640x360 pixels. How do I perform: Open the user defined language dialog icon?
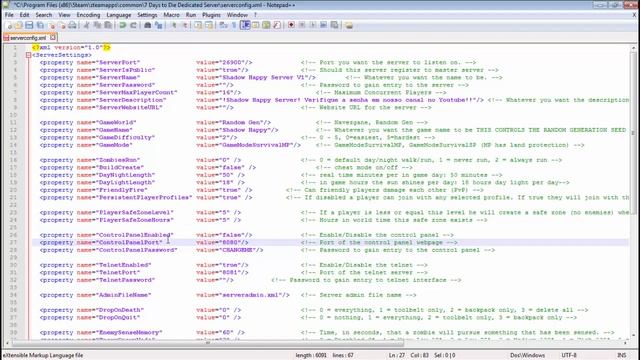pos(256,25)
